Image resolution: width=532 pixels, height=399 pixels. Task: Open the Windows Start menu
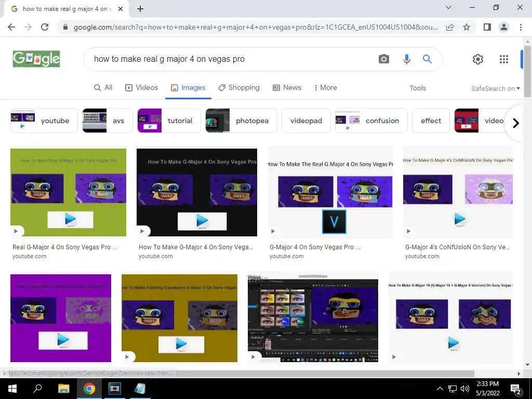pos(12,389)
